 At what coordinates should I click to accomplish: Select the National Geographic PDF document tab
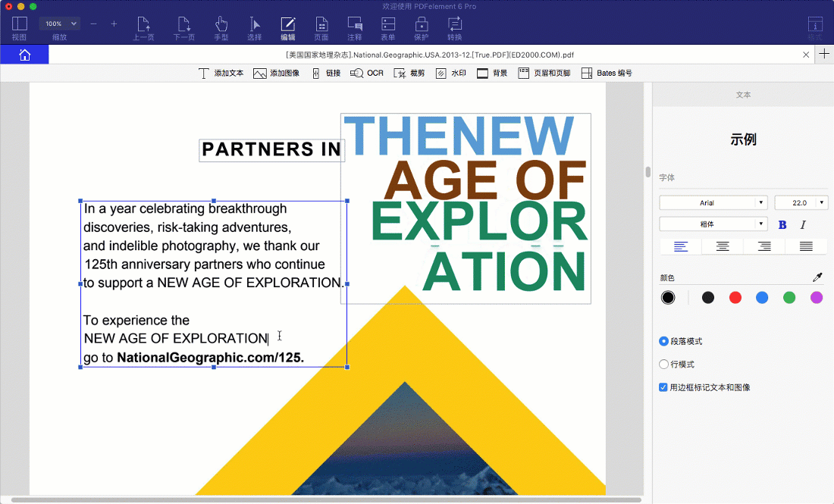pos(430,55)
